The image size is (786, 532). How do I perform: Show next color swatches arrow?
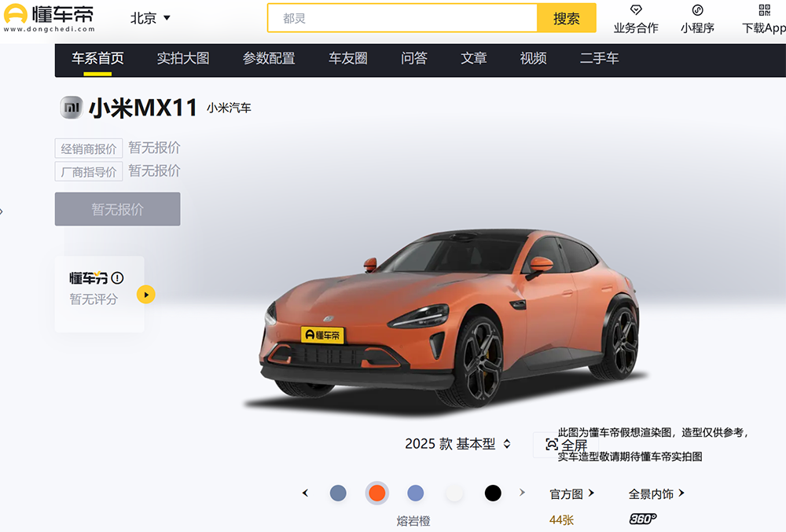point(522,493)
